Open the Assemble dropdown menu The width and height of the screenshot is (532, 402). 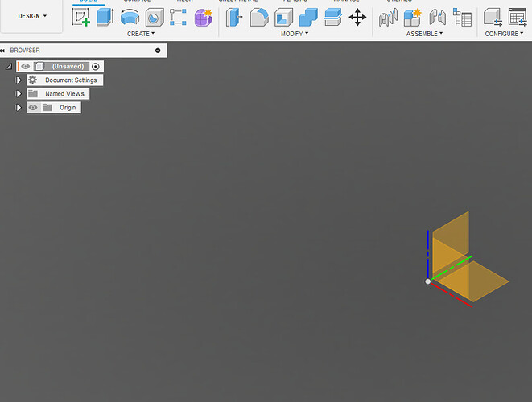[424, 34]
